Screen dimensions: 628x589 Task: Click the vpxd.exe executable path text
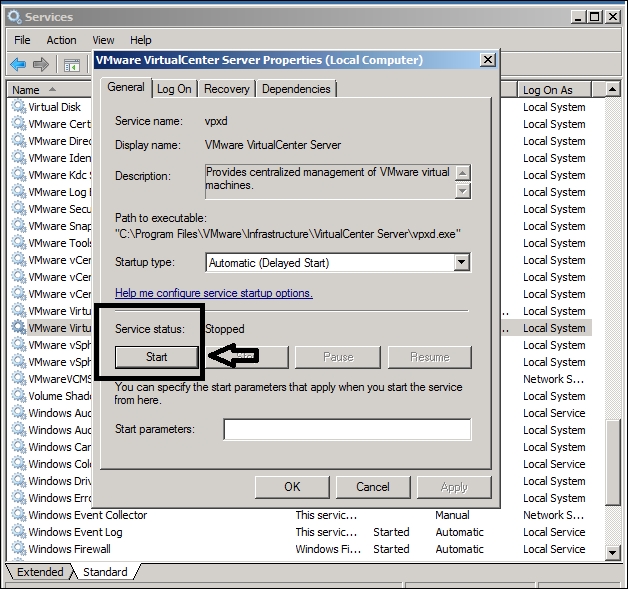point(288,234)
